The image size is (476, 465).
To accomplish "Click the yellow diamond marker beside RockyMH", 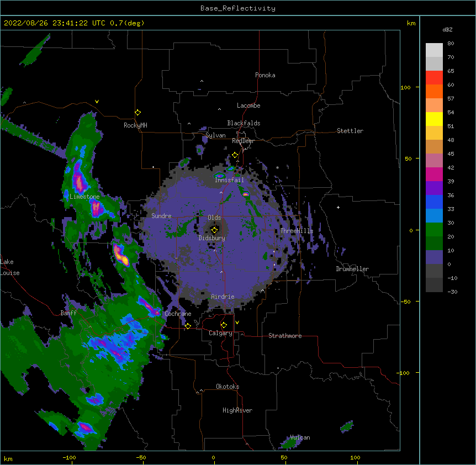I will point(138,113).
